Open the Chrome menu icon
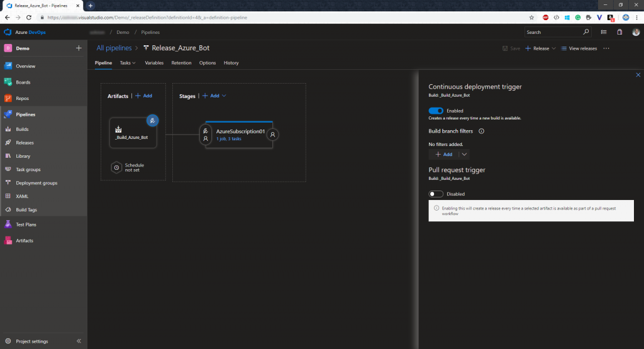The height and width of the screenshot is (349, 644). point(636,17)
